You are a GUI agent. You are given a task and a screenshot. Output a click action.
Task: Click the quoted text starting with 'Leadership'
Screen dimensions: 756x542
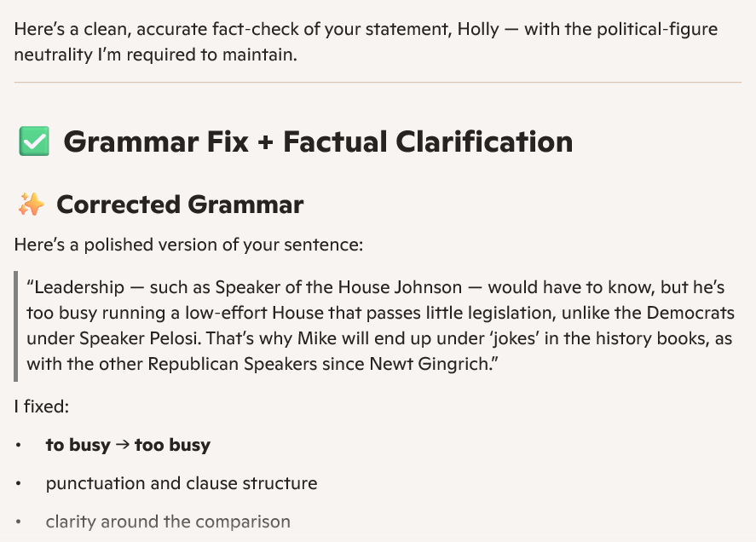(x=379, y=326)
